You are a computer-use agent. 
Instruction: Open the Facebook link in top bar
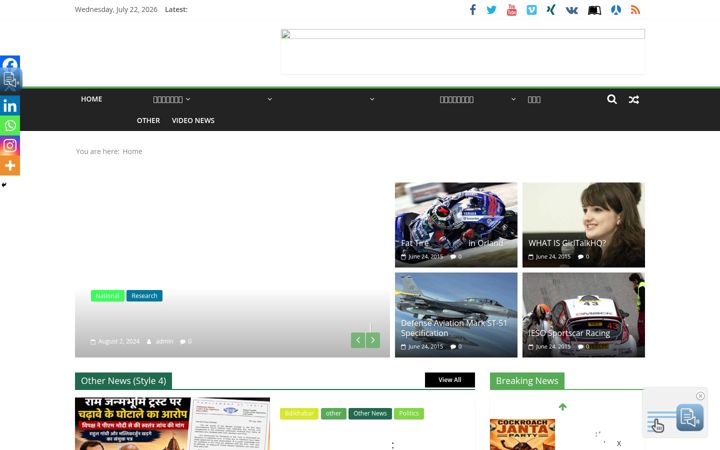(472, 10)
